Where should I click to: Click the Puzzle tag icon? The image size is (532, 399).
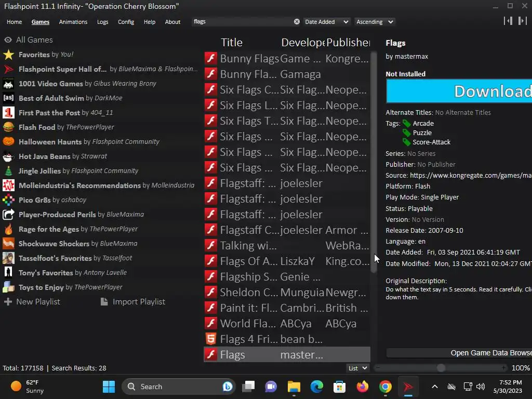[406, 132]
